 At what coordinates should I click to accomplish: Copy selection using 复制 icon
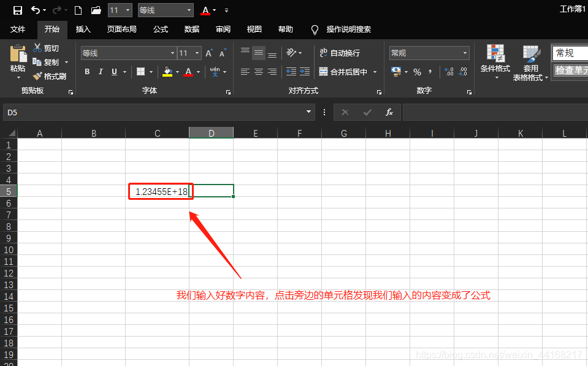(x=37, y=62)
